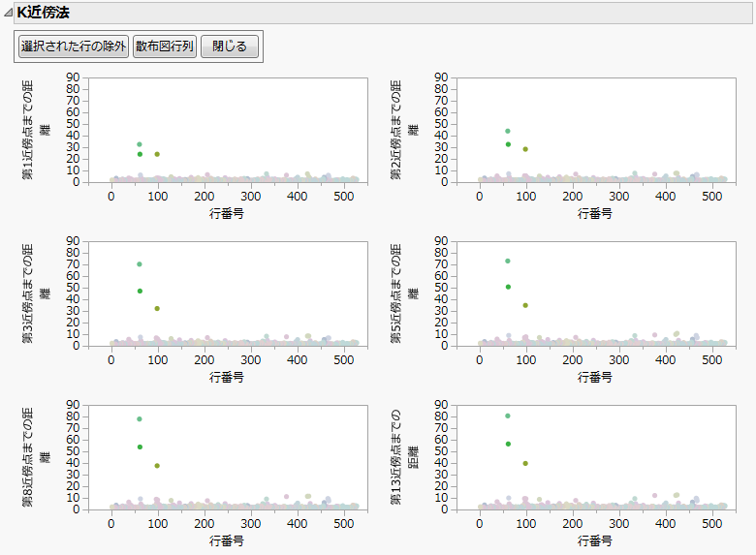Viewport: 756px width, 555px height.
Task: Select the top outlier near 78 in 第8近傍点 plot
Action: [x=140, y=419]
